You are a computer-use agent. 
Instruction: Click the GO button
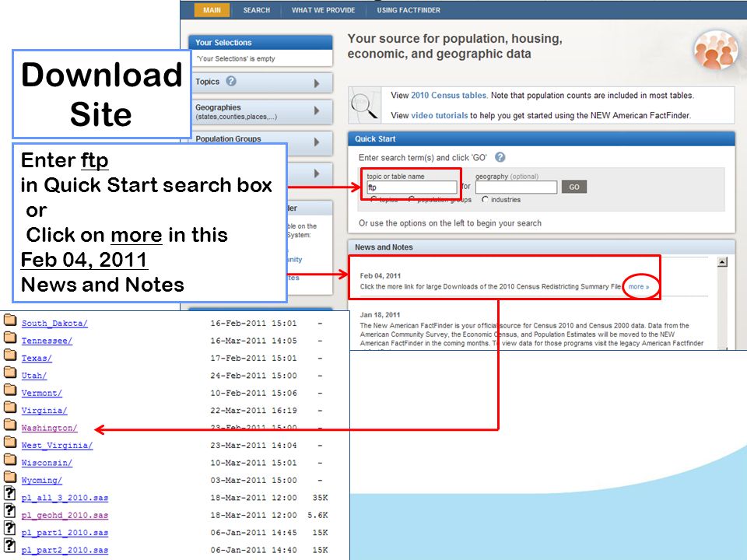point(574,187)
